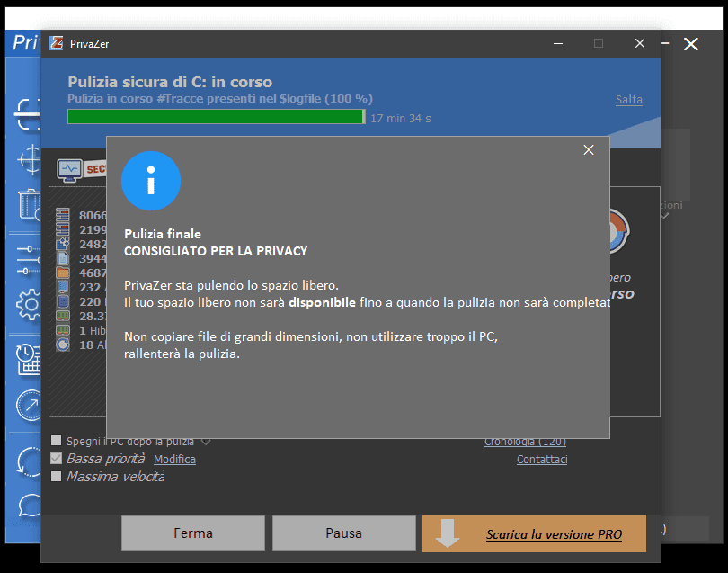This screenshot has width=728, height=573.
Task: Click the icon next to the 232 row
Action: tap(63, 287)
